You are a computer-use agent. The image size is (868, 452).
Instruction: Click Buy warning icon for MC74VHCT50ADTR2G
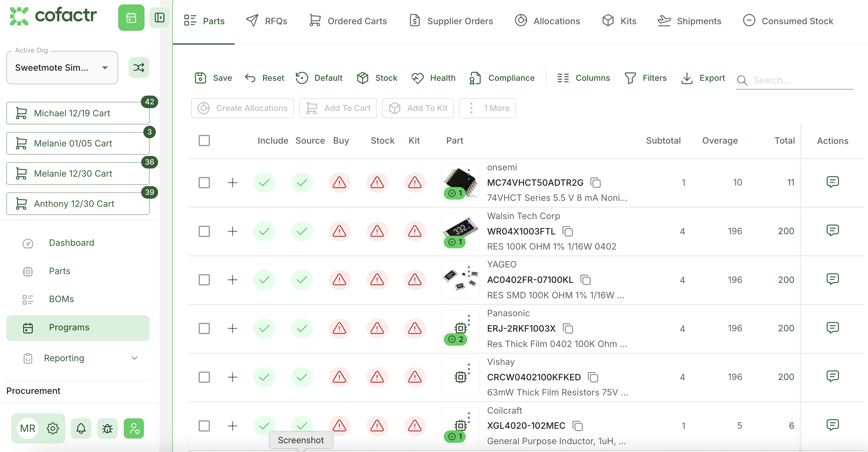point(339,183)
